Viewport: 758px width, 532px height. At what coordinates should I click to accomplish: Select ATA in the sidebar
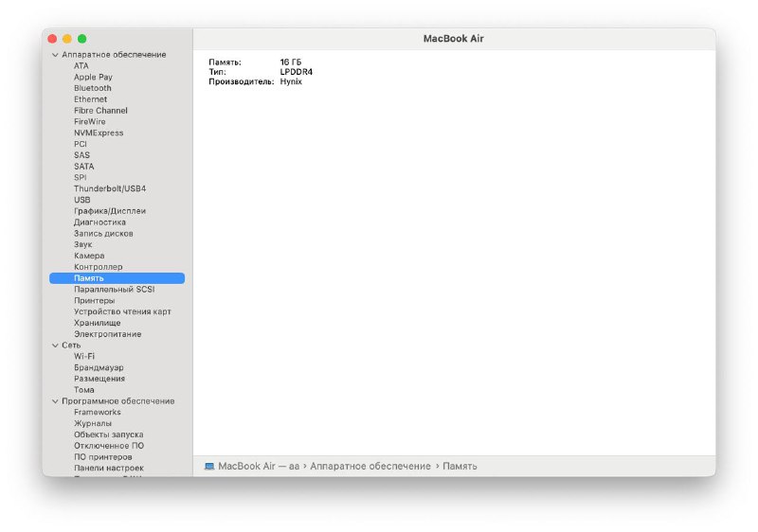click(x=81, y=65)
